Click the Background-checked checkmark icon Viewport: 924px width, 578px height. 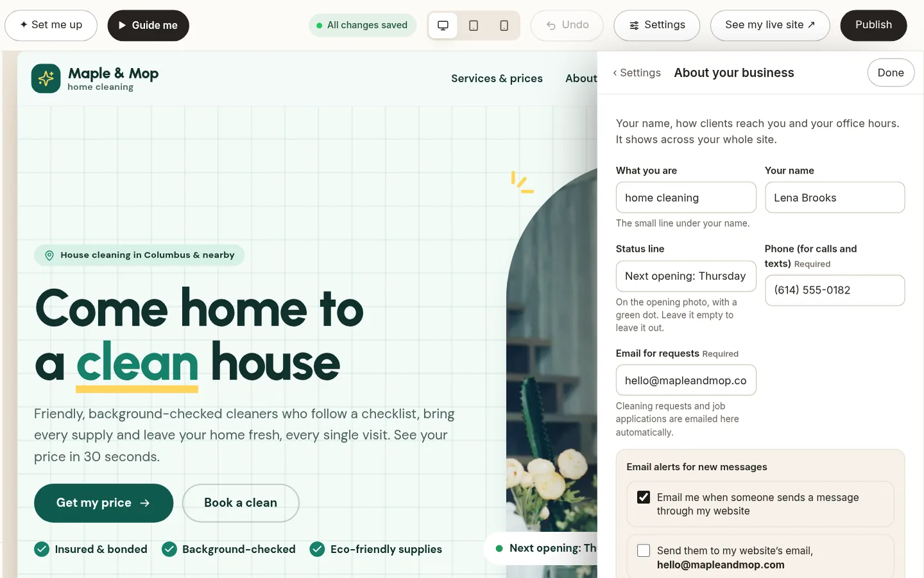(x=169, y=549)
